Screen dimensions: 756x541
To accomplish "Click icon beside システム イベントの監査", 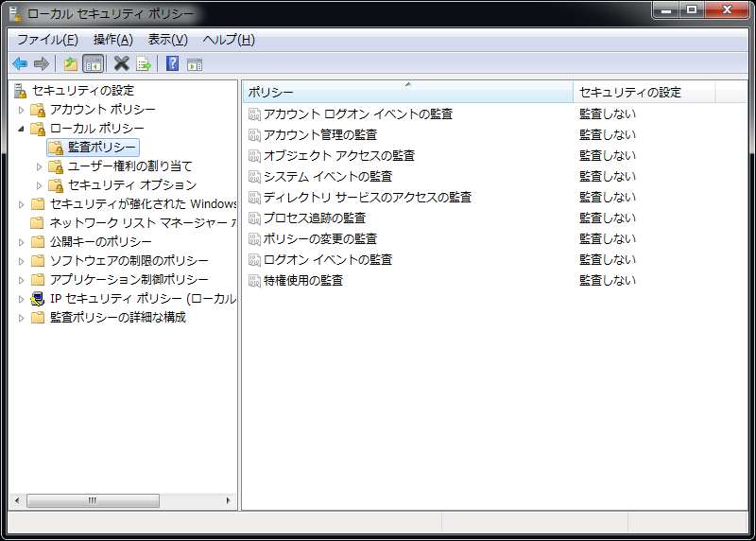I will pyautogui.click(x=254, y=177).
